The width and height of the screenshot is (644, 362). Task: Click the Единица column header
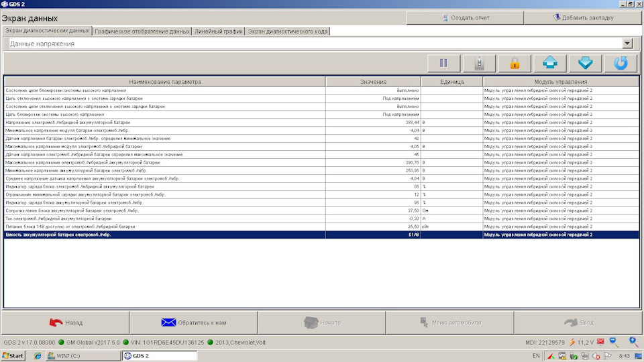[x=451, y=82]
